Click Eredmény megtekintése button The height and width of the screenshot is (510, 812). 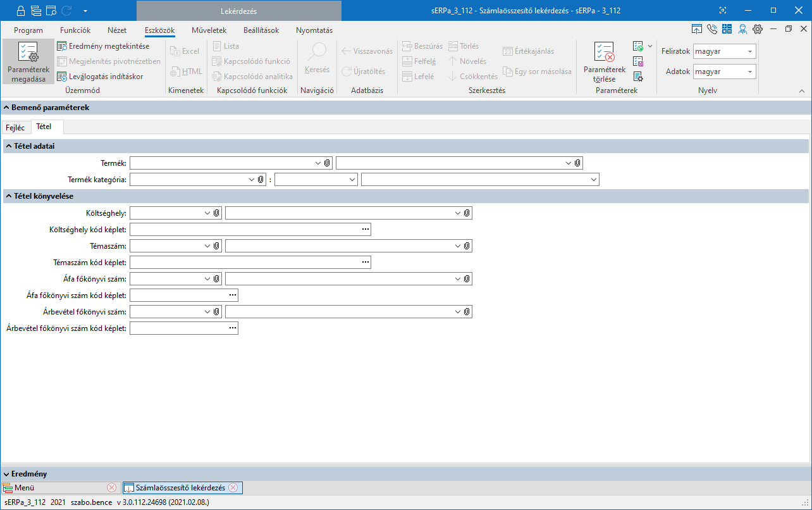pos(103,46)
